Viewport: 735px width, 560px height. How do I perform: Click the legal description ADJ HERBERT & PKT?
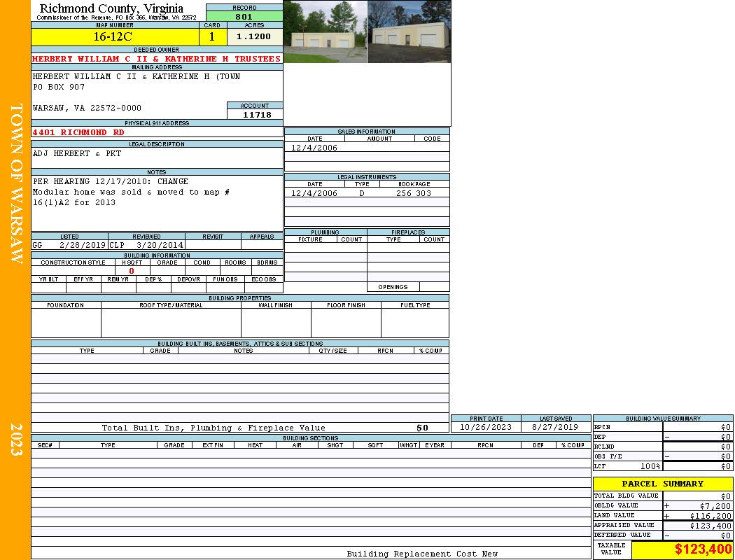click(76, 153)
